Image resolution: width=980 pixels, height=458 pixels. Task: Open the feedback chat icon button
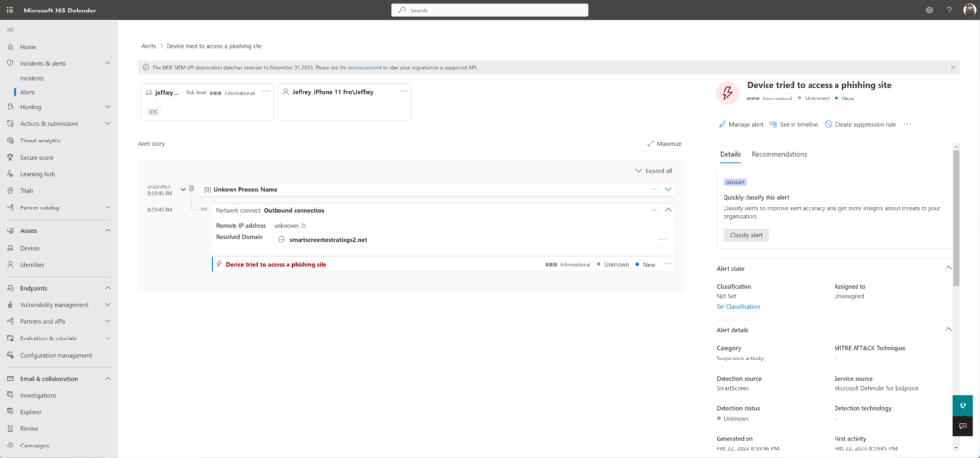[x=963, y=425]
